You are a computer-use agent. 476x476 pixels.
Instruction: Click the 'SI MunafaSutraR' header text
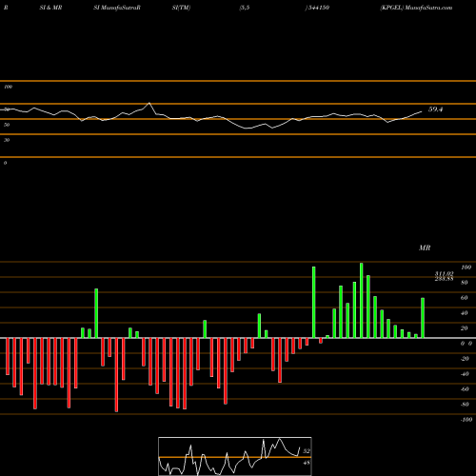point(117,8)
